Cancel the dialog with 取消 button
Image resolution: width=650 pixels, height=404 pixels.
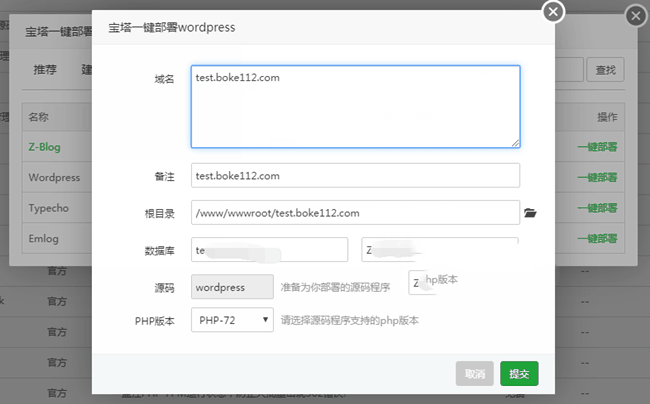[x=475, y=374]
